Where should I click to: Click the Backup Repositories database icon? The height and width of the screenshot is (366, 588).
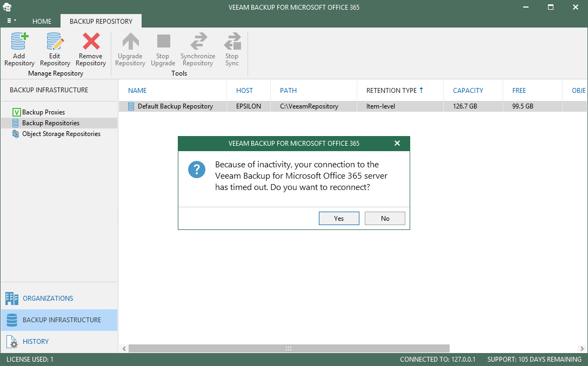point(15,123)
